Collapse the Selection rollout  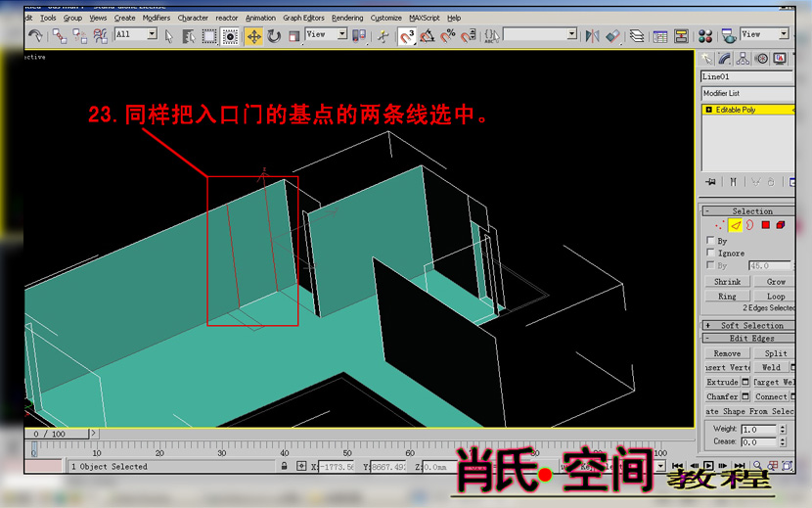[748, 211]
